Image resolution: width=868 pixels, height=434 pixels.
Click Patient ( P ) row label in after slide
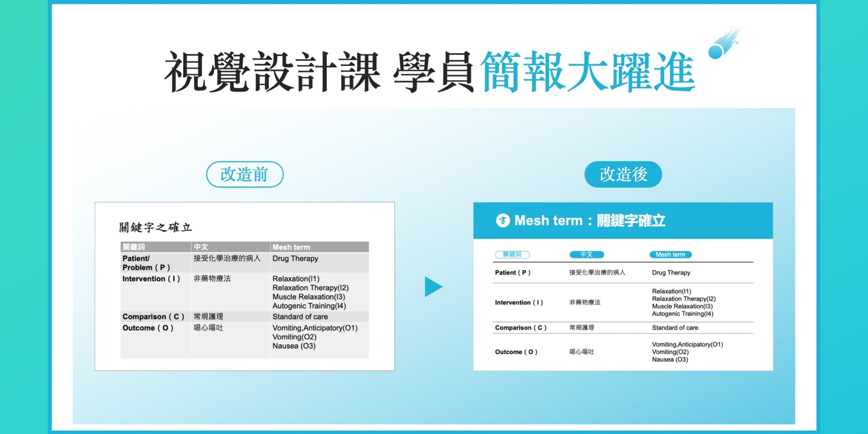click(x=513, y=273)
